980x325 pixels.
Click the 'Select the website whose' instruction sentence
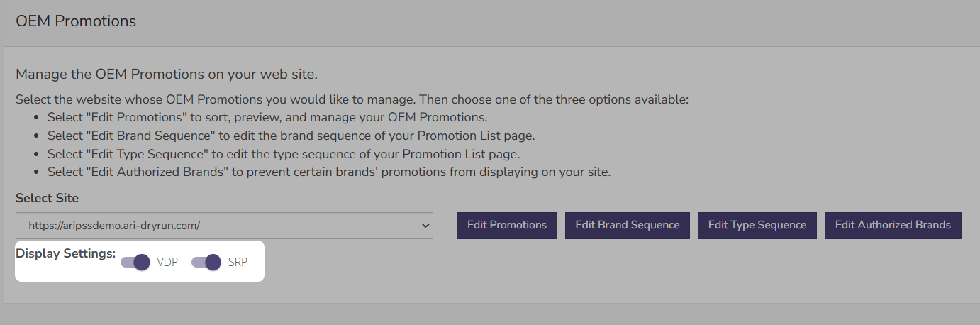tap(352, 99)
